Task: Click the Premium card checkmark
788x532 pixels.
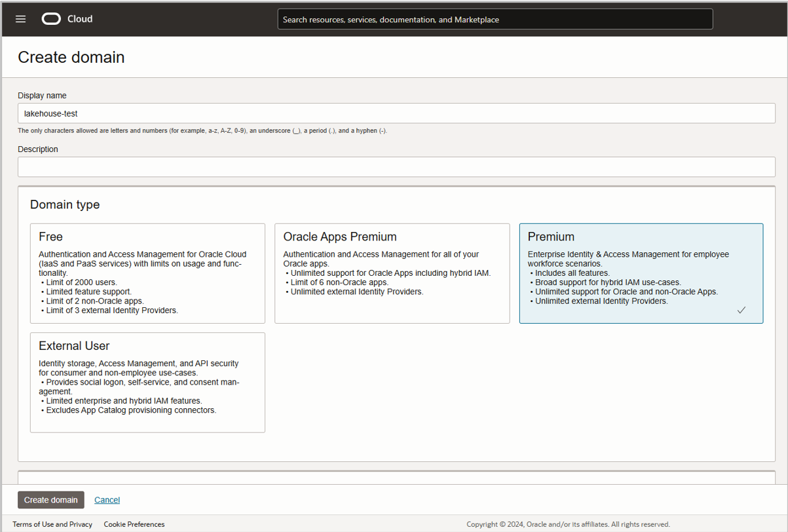Action: point(741,310)
